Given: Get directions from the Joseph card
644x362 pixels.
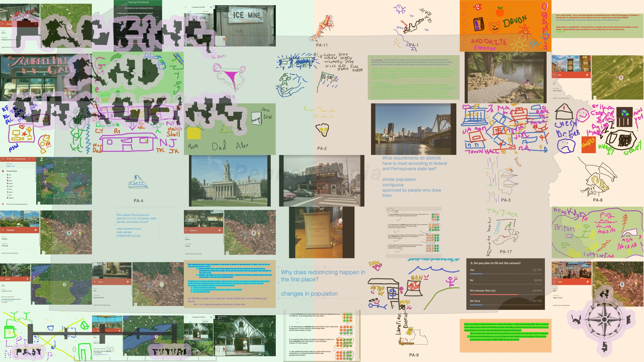Looking at the screenshot, I should (27, 279).
